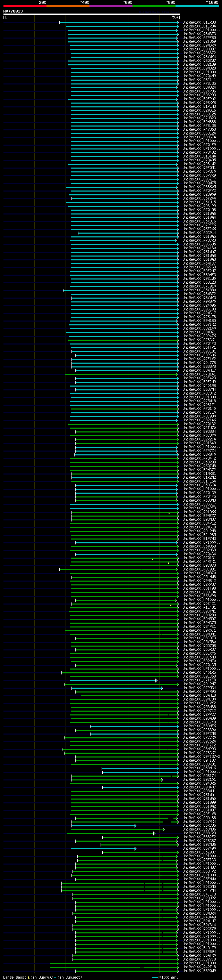Click the green ~80% identity color bar
This screenshot has height=980, width=222.
click(154, 6)
